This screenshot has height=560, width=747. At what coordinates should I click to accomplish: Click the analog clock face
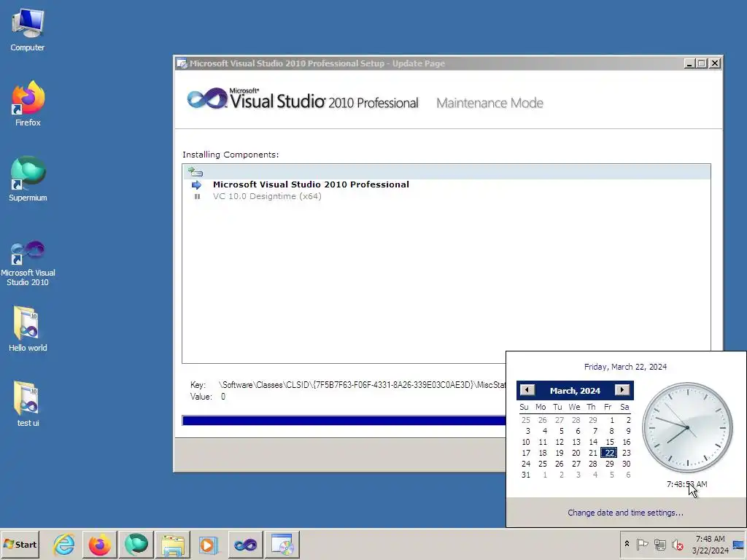point(687,427)
